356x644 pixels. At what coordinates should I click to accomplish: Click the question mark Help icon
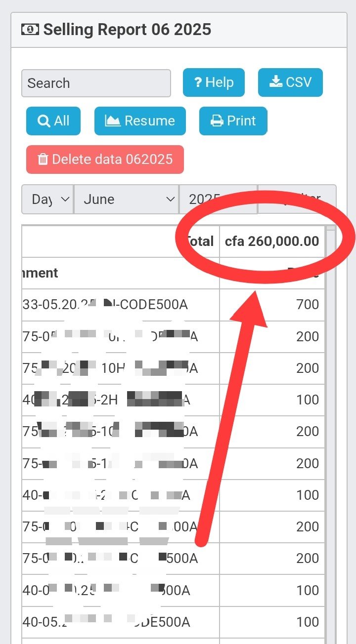[x=198, y=82]
